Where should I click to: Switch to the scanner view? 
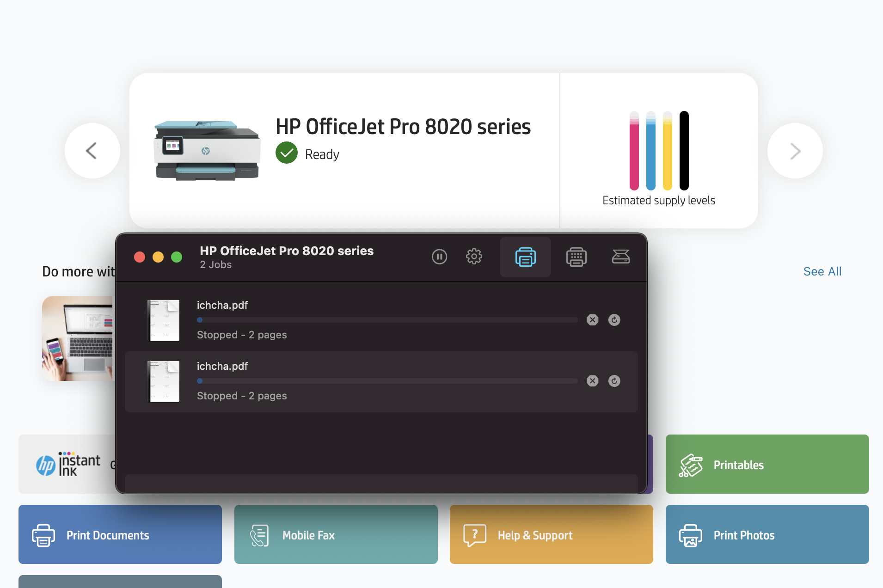click(x=621, y=257)
